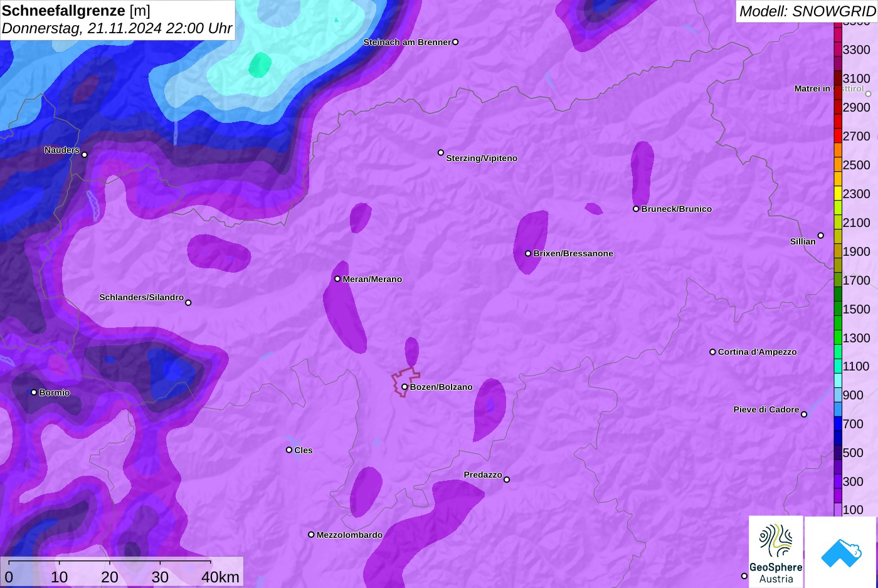This screenshot has height=588, width=878.
Task: Click the GeoSphere Austria logo
Action: click(x=776, y=552)
